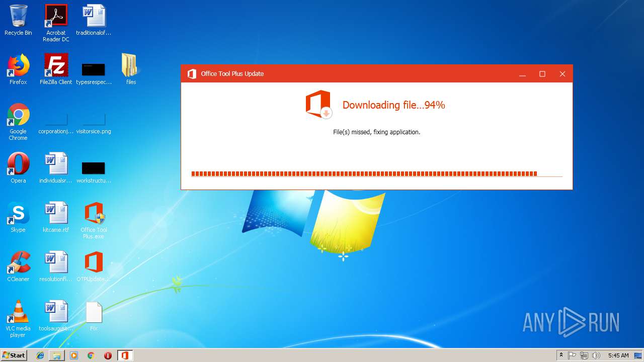Open Chrome from the taskbar
Screen dimensions: 644x362
(x=91, y=355)
